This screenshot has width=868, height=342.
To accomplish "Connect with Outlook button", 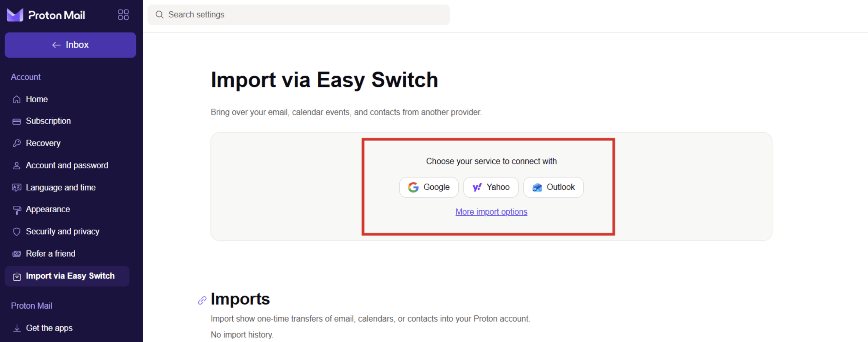I will coord(553,187).
